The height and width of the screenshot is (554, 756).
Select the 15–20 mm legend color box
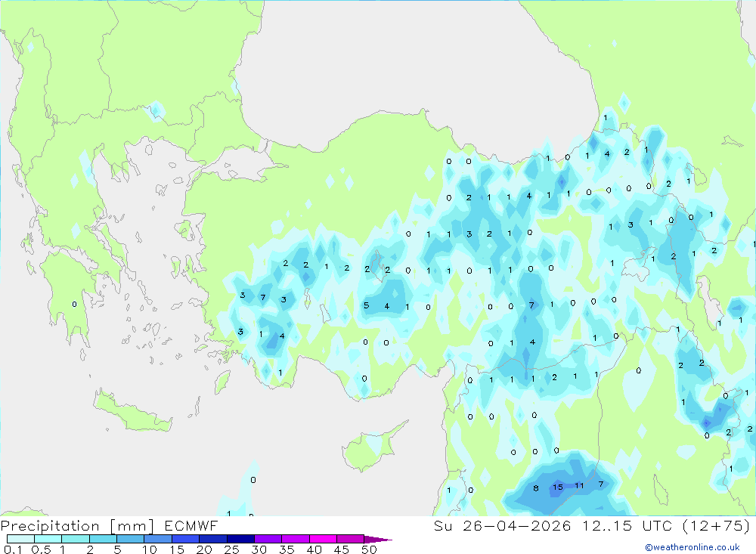[x=186, y=539]
